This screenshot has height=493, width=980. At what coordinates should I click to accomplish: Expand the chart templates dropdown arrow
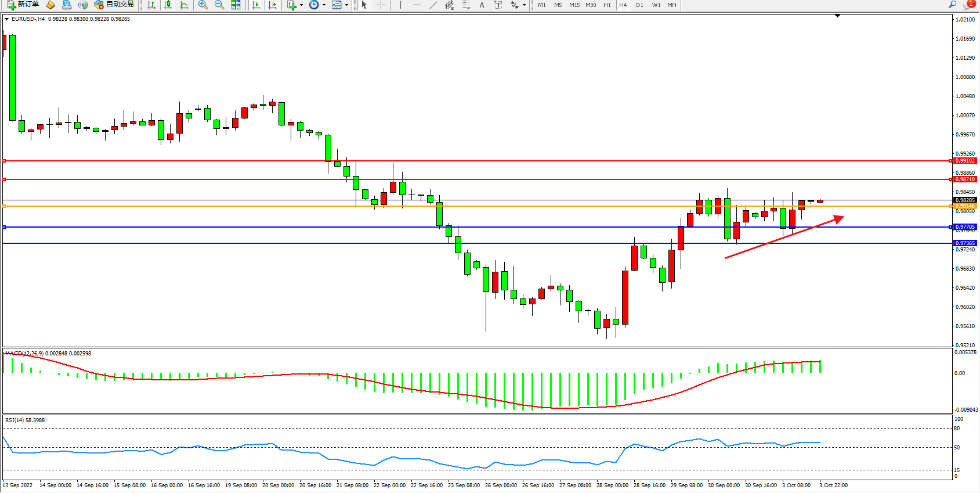(x=346, y=5)
